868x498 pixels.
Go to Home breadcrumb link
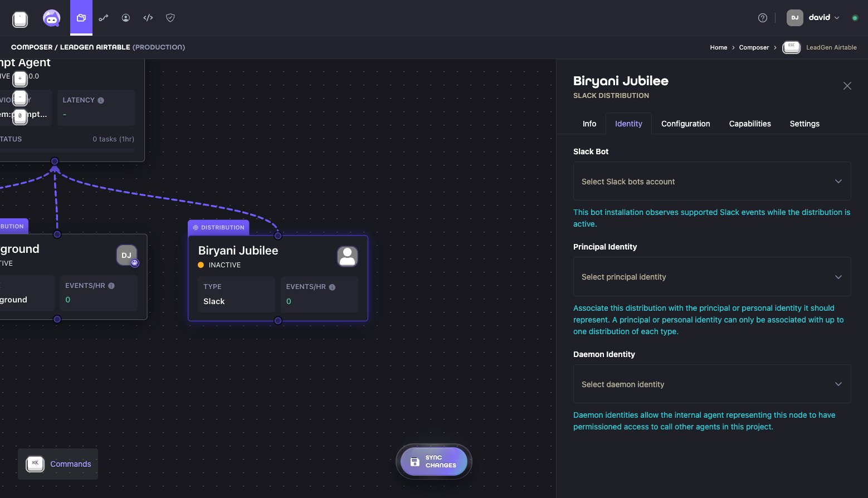(719, 47)
